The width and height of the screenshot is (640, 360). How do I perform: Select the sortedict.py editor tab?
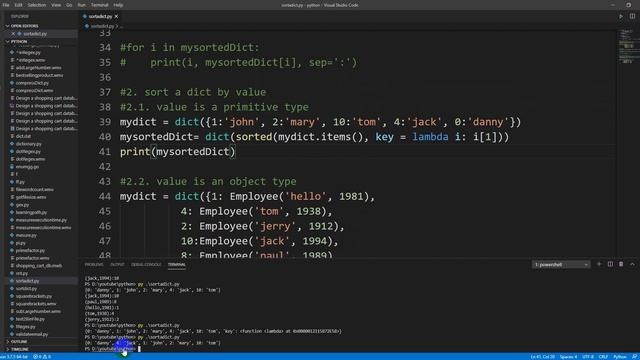click(100, 16)
